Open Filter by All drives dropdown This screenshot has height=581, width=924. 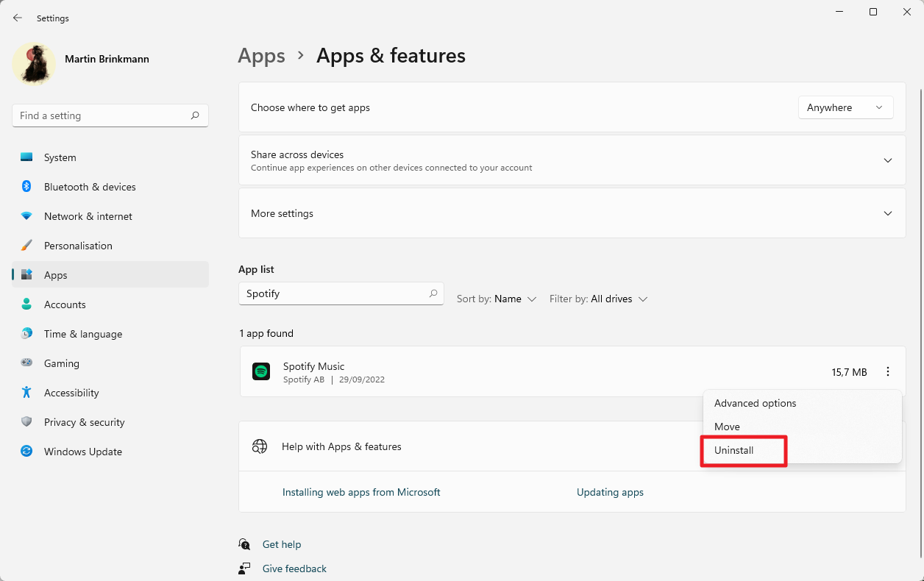(x=598, y=299)
